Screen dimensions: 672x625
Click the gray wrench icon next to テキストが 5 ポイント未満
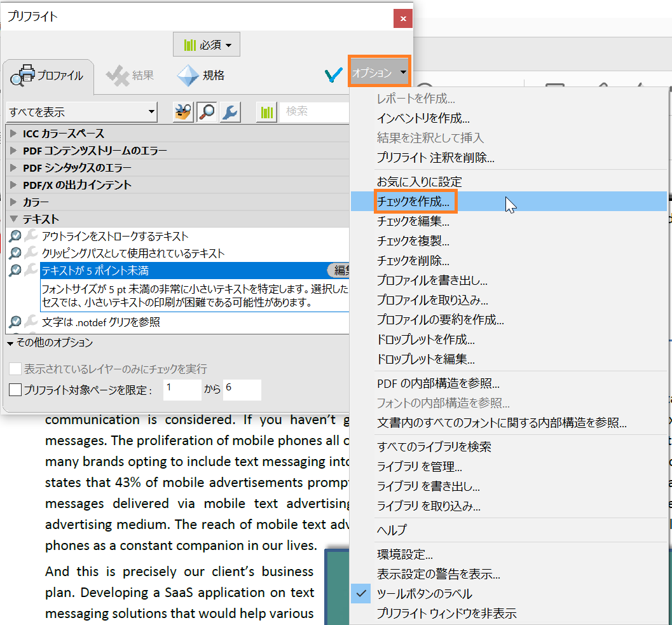(x=30, y=269)
